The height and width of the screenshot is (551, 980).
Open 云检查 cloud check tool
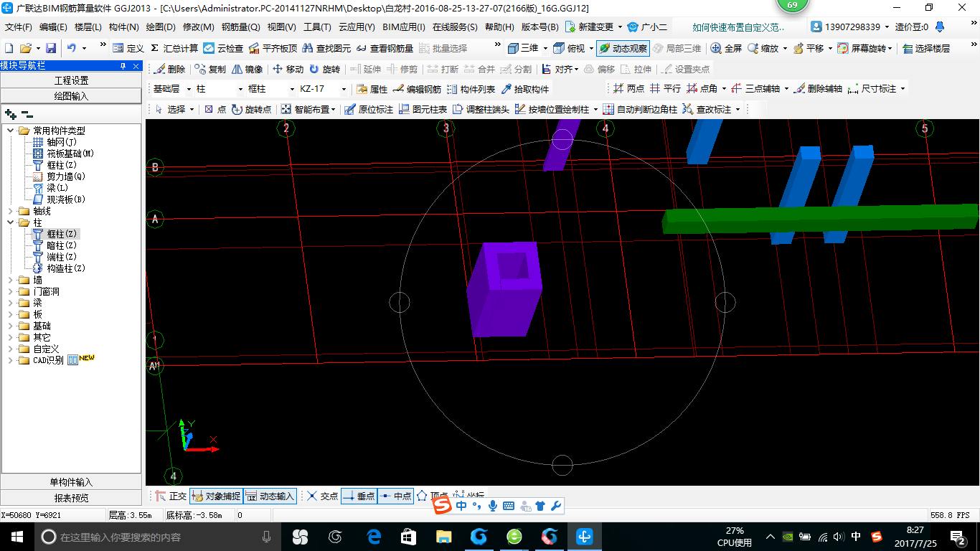[223, 48]
